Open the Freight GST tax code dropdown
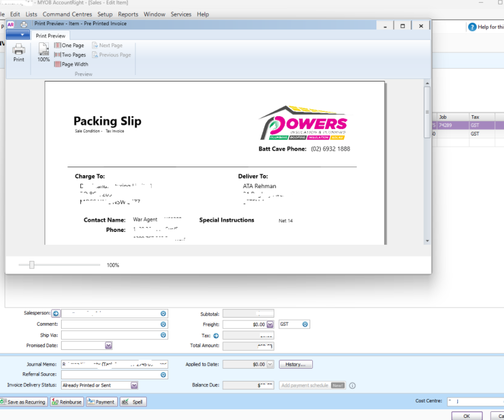Viewport: 504px width, 420px height. 305,325
